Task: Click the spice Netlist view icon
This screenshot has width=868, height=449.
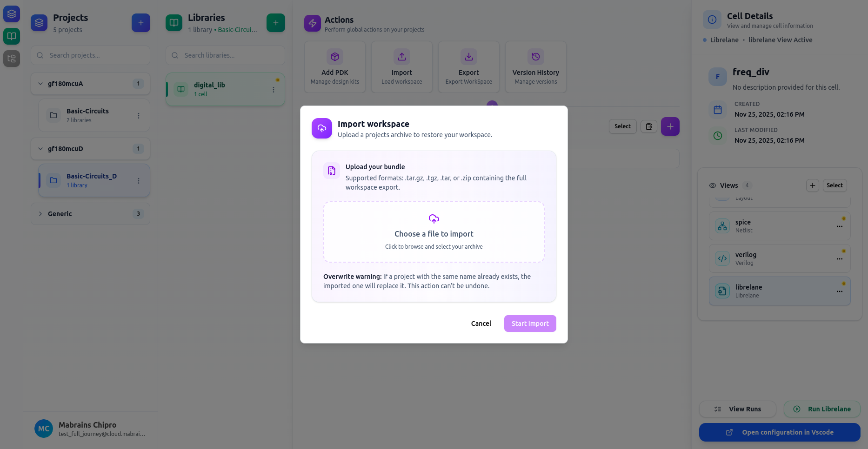Action: click(722, 226)
